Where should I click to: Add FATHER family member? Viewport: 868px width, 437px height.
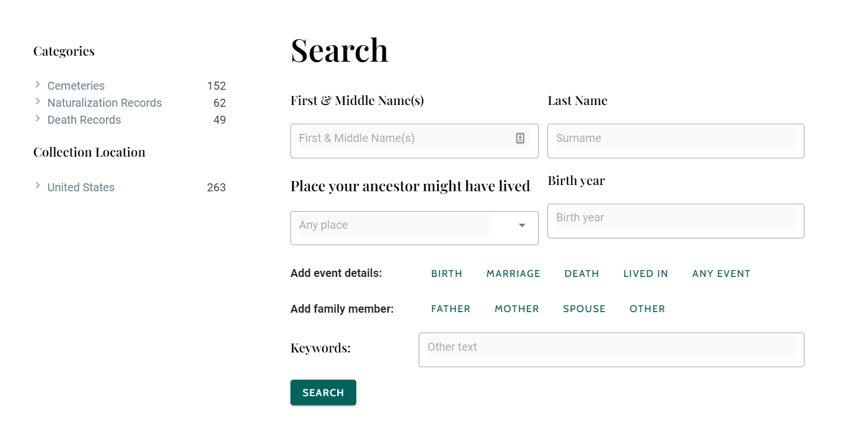tap(450, 309)
